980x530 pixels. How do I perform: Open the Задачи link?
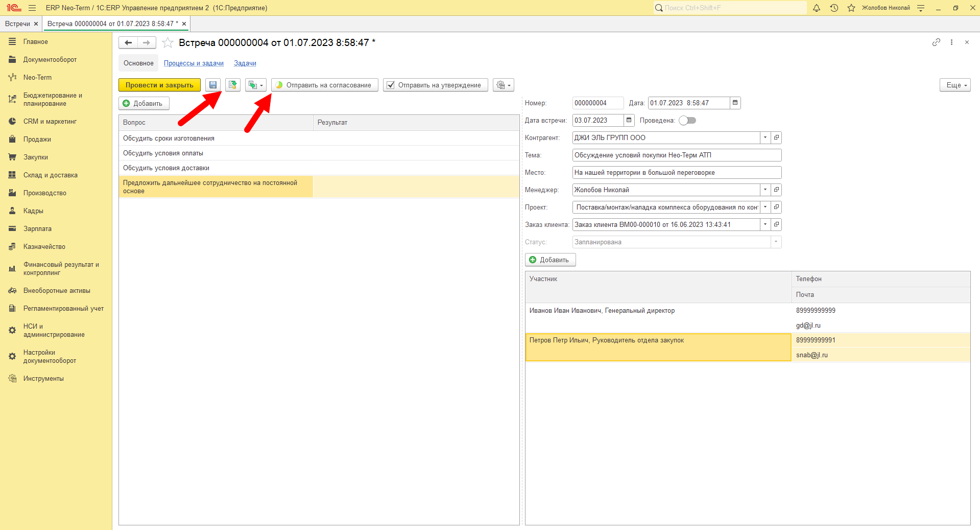tap(245, 63)
